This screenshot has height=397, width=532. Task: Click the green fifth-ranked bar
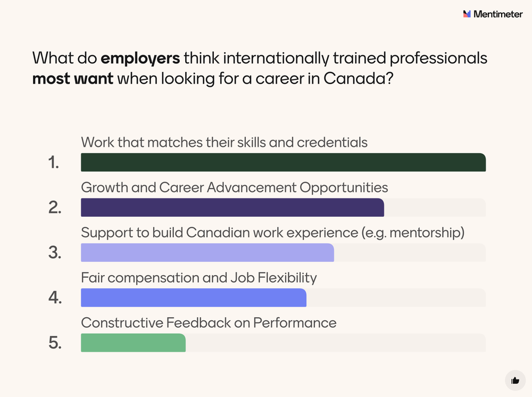click(133, 343)
